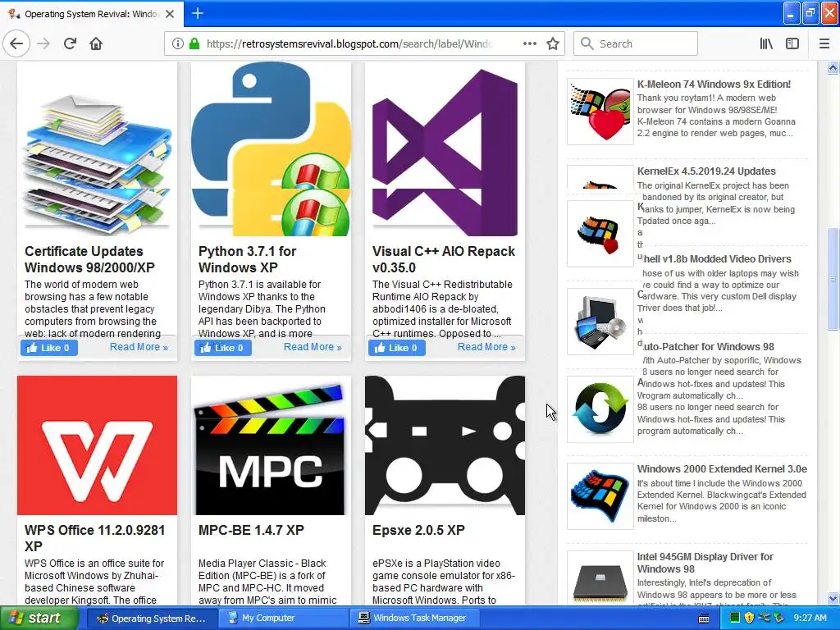Click the tray keyboard icon
The width and height of the screenshot is (840, 630).
pos(704,619)
